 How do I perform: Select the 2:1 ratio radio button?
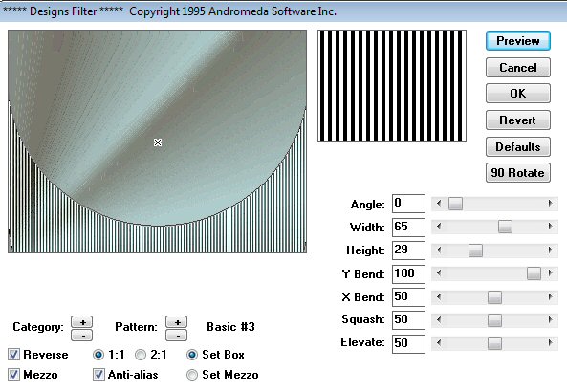coord(141,355)
